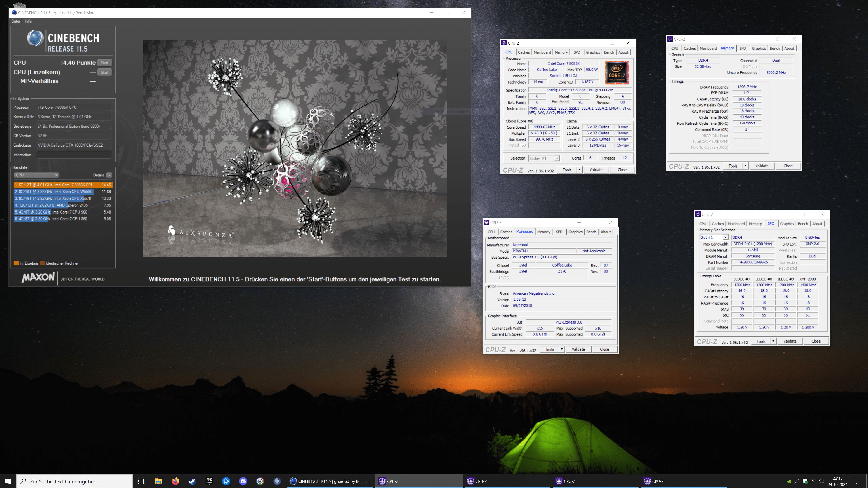This screenshot has height=488, width=868.
Task: Open the notification center icon
Action: pyautogui.click(x=856, y=481)
